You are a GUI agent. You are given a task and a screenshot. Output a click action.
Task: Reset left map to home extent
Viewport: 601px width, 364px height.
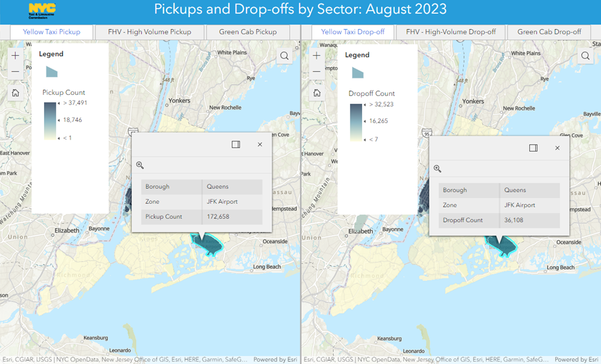[x=15, y=92]
